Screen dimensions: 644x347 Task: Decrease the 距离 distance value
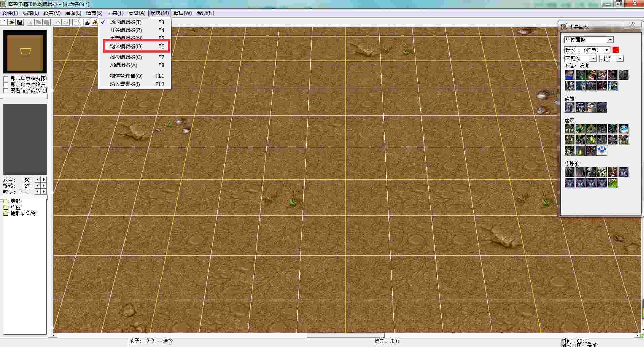coord(38,180)
